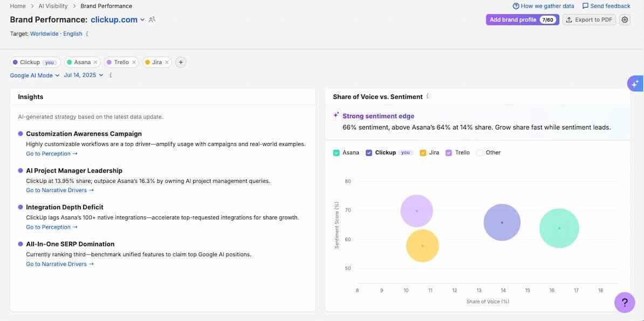Click Go to Narrative Drivers under AI Project Manager Leadership
This screenshot has width=644, height=321.
click(60, 190)
